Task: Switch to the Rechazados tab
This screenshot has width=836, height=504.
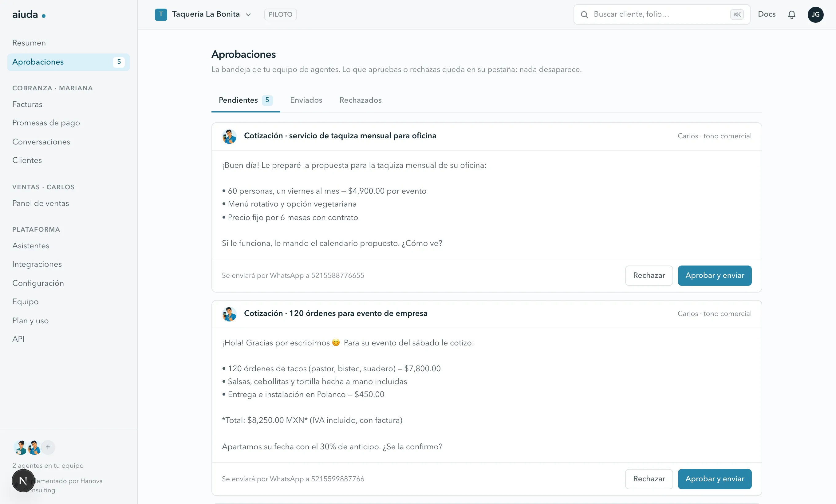Action: tap(360, 100)
